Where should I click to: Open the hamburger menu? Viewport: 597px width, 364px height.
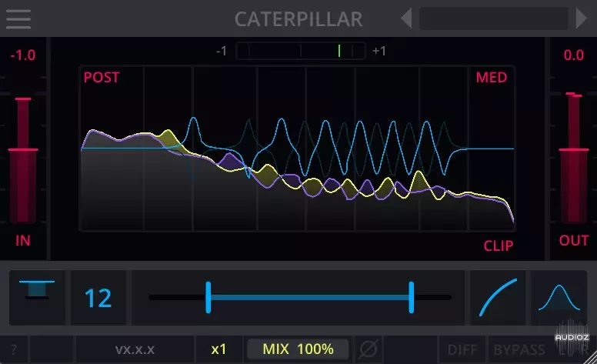(x=18, y=19)
